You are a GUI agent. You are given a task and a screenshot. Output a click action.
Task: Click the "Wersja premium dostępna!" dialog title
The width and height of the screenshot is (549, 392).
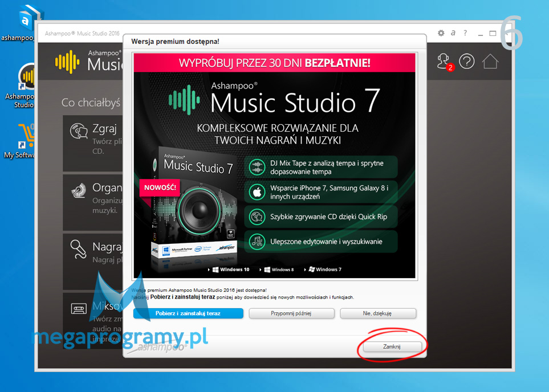pyautogui.click(x=175, y=41)
